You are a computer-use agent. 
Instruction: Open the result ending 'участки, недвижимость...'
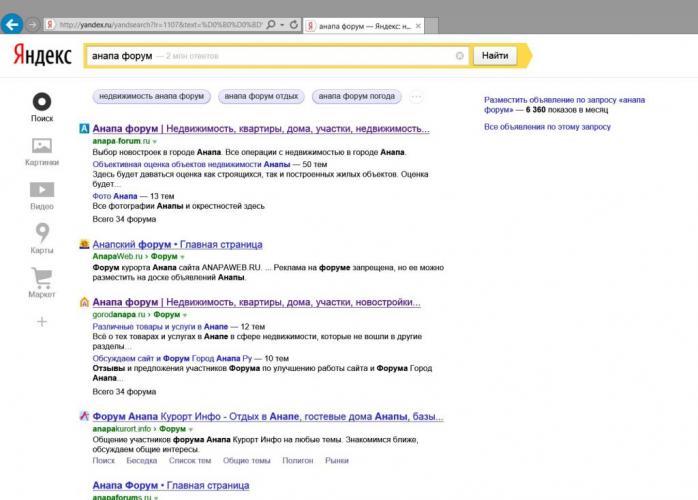(261, 129)
